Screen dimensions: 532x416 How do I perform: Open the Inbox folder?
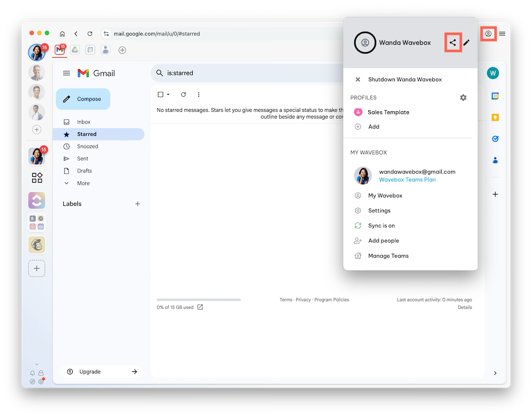point(98,122)
